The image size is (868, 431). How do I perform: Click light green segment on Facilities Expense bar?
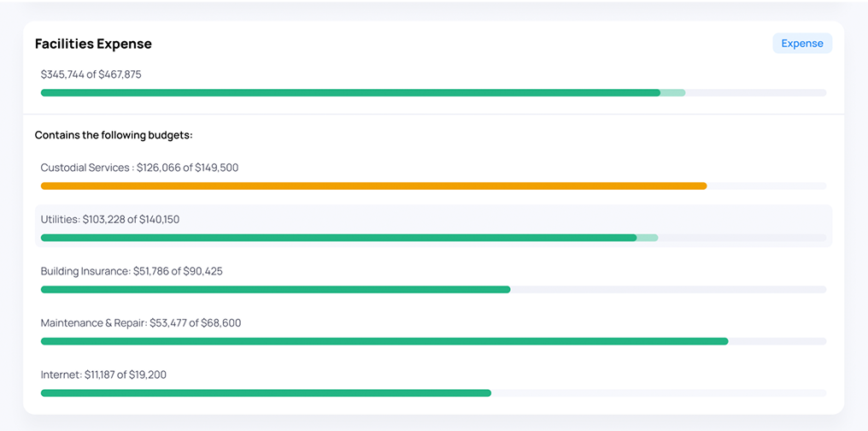tap(673, 92)
